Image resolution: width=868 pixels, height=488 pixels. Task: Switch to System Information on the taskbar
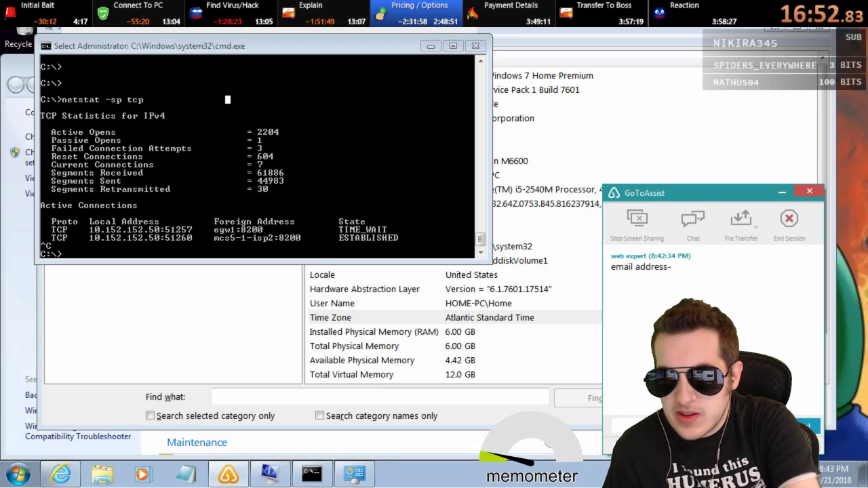click(x=270, y=473)
